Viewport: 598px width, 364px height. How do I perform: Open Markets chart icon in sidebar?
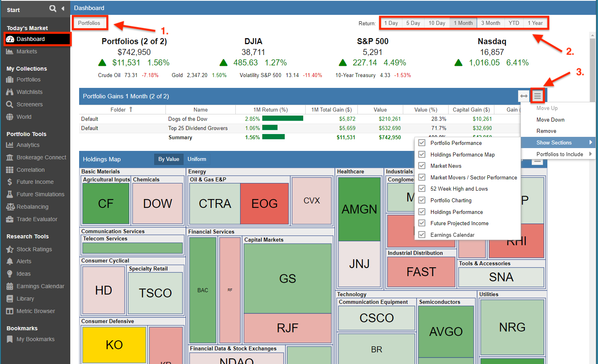(x=10, y=51)
